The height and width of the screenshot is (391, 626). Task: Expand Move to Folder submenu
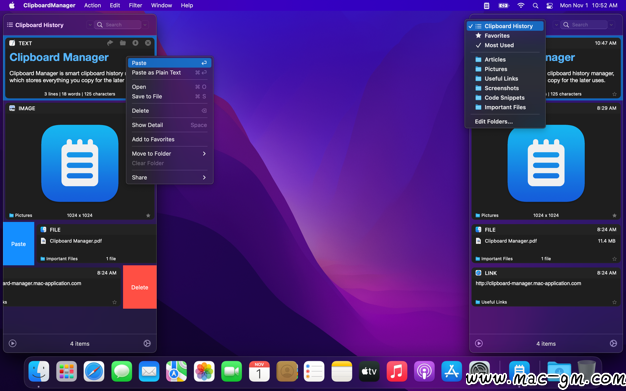tap(169, 153)
